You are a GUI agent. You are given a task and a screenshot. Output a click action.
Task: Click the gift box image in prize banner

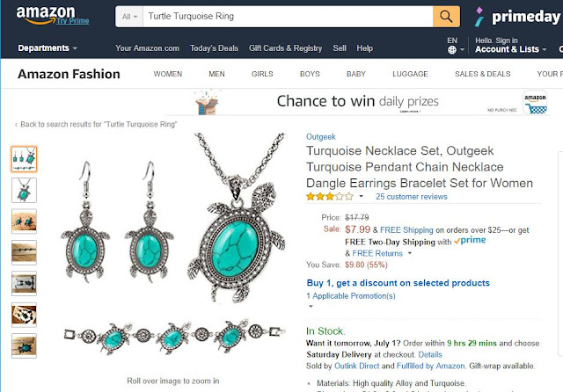[x=207, y=103]
